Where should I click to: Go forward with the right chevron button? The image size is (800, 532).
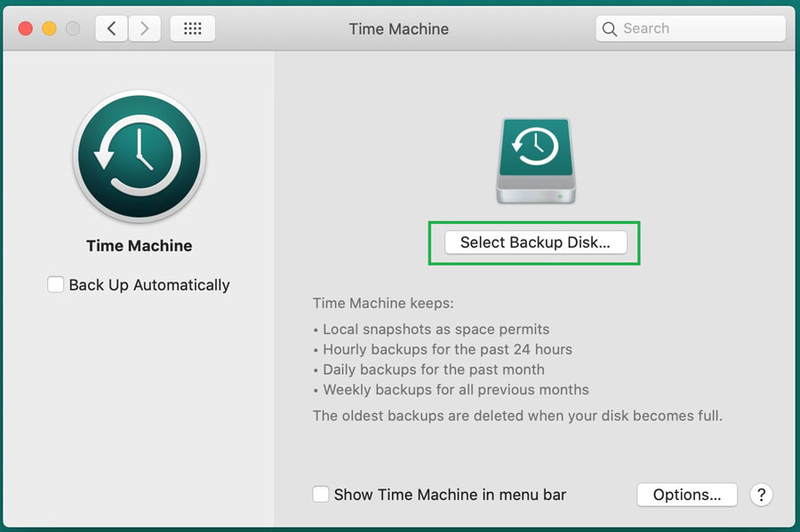click(x=145, y=28)
